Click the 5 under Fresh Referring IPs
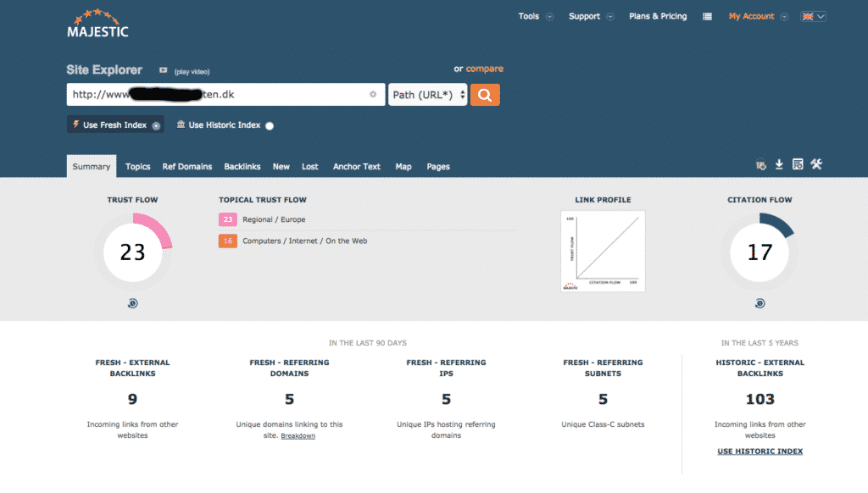 point(446,399)
